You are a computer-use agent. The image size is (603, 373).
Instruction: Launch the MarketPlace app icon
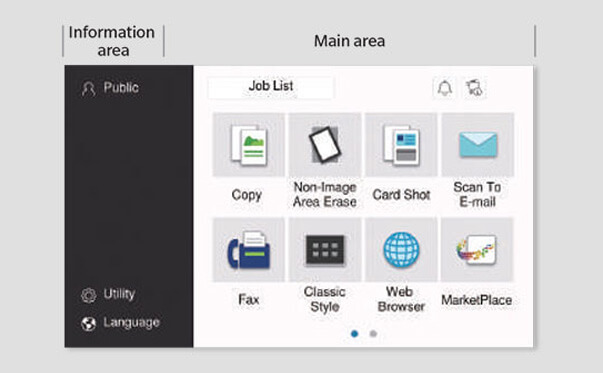click(477, 250)
